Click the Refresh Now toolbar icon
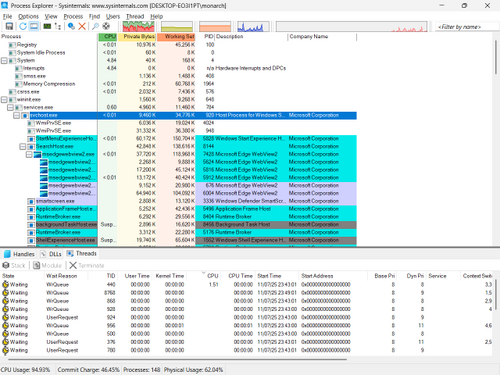Screen dimensions: 500x375 pyautogui.click(x=23, y=26)
